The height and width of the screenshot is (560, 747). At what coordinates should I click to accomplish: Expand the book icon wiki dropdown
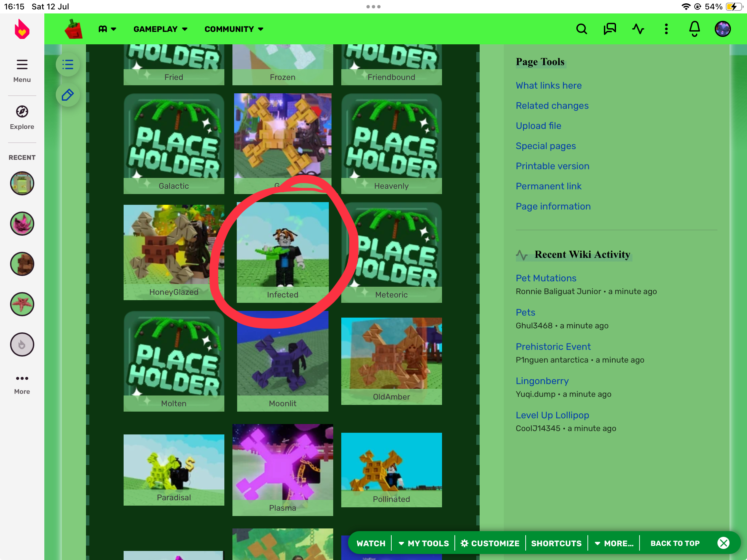107,29
